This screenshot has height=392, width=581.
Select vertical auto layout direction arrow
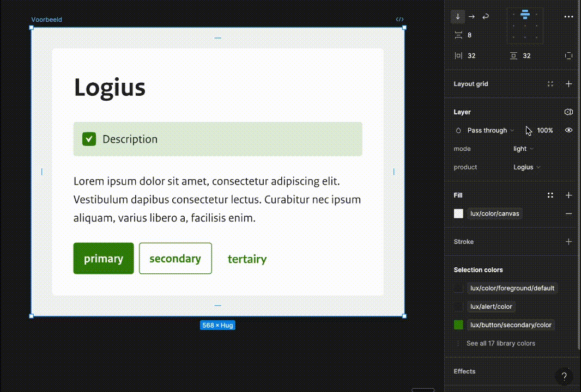[x=458, y=17]
